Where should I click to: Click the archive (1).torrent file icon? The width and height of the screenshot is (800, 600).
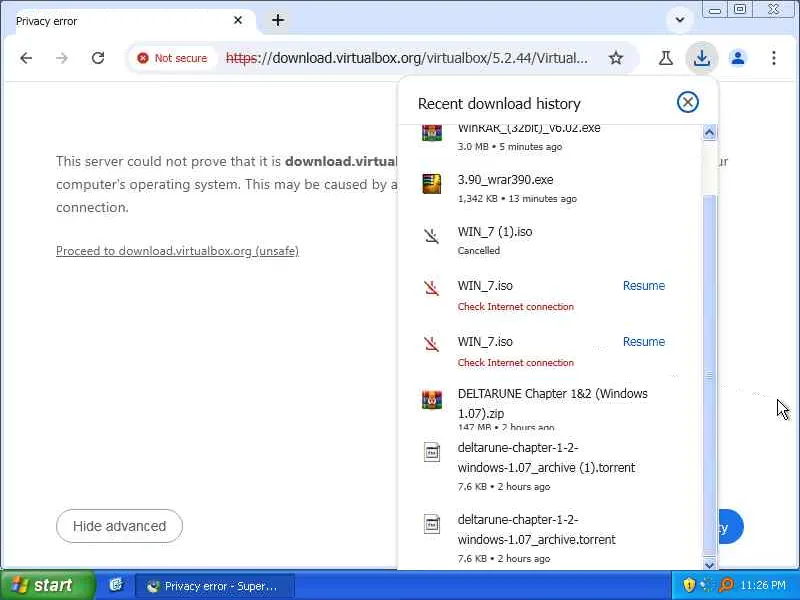tap(432, 452)
